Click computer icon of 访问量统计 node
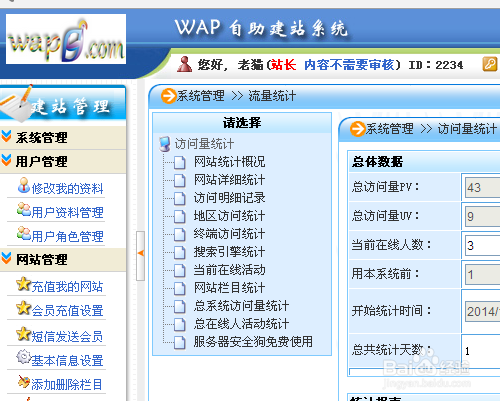The image size is (500, 401). 164,144
